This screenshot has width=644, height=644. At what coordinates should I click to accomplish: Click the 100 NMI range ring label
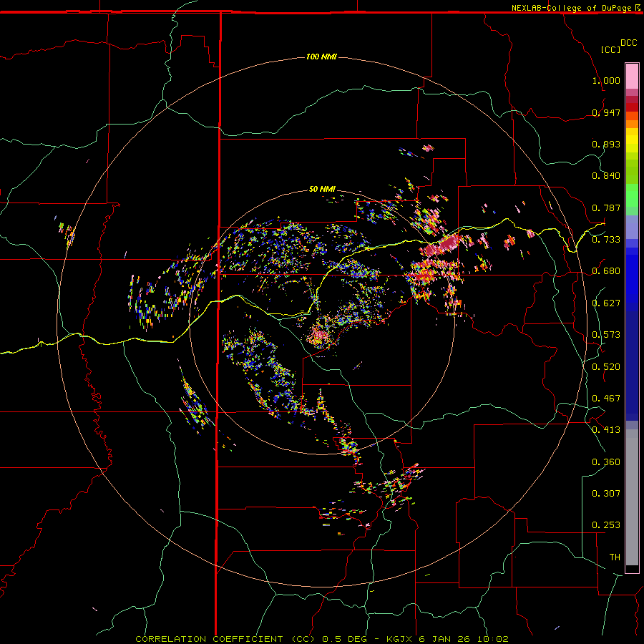tap(321, 57)
